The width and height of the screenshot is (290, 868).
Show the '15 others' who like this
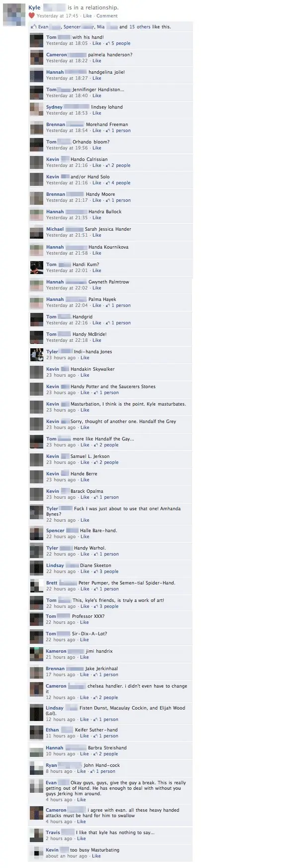pos(140,27)
